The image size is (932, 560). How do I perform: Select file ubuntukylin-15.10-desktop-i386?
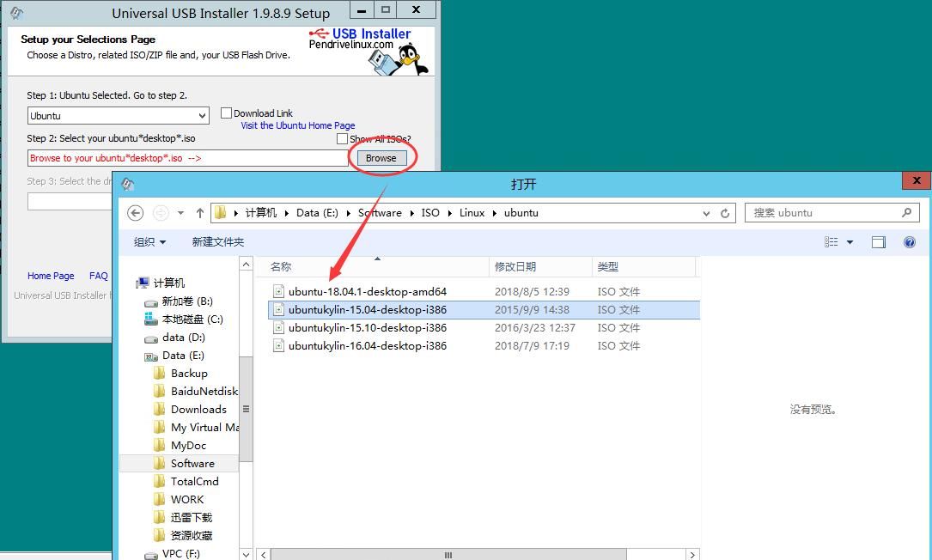point(368,327)
